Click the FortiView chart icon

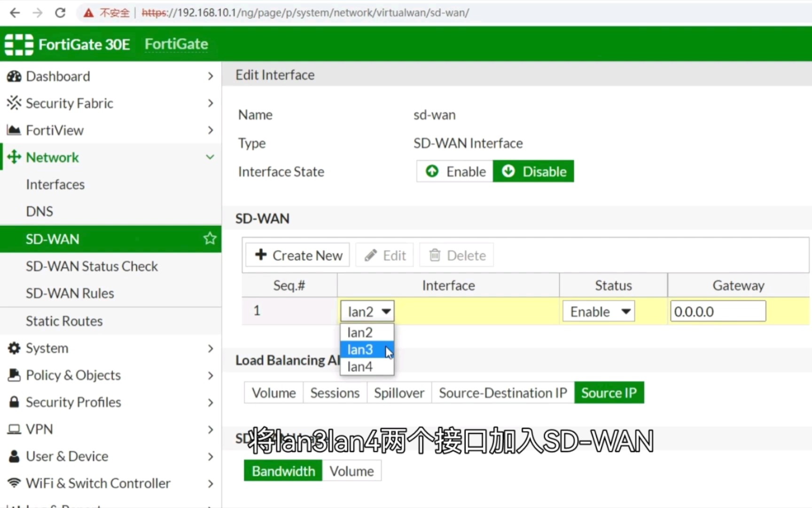coord(14,130)
